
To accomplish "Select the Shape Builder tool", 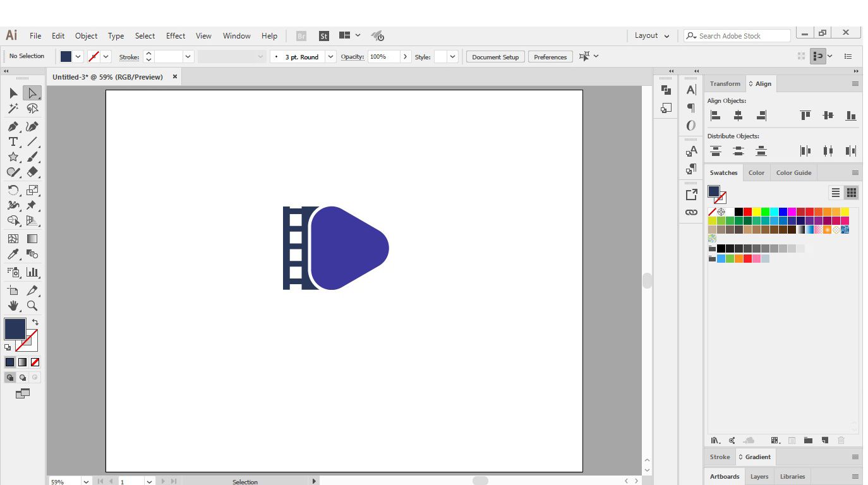I will tap(13, 220).
